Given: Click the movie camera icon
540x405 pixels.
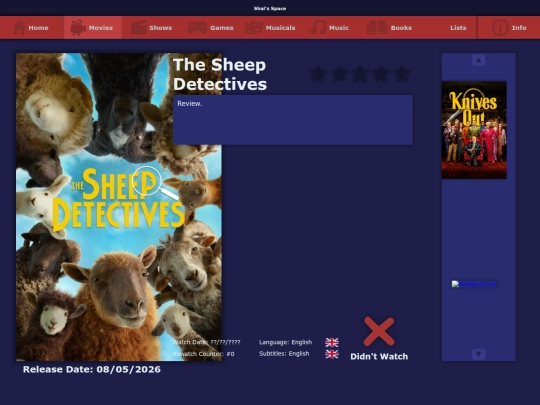Looking at the screenshot, I should pyautogui.click(x=78, y=28).
